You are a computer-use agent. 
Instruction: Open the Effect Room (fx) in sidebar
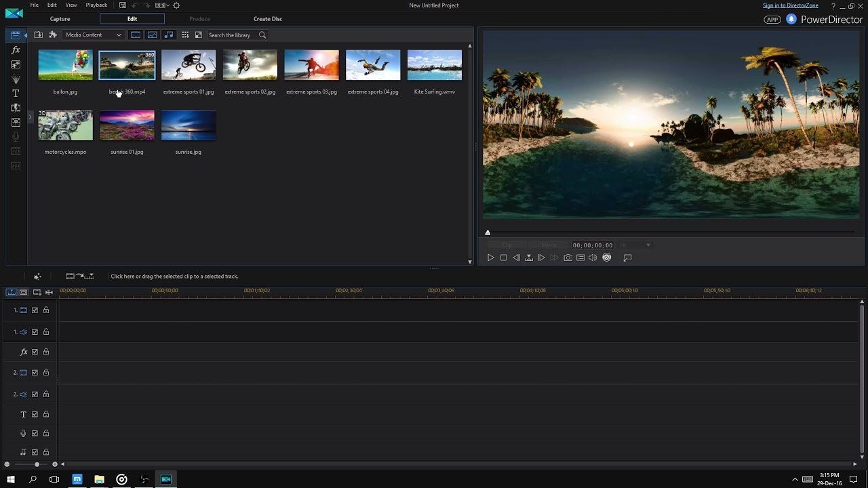16,50
